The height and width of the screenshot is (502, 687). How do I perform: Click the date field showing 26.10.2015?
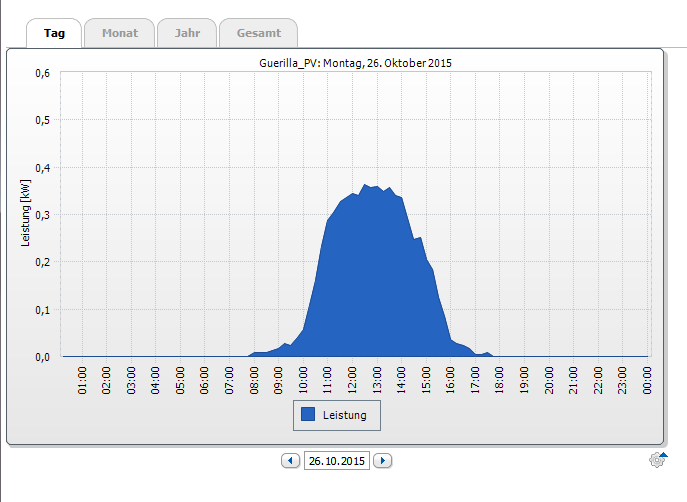tap(337, 461)
